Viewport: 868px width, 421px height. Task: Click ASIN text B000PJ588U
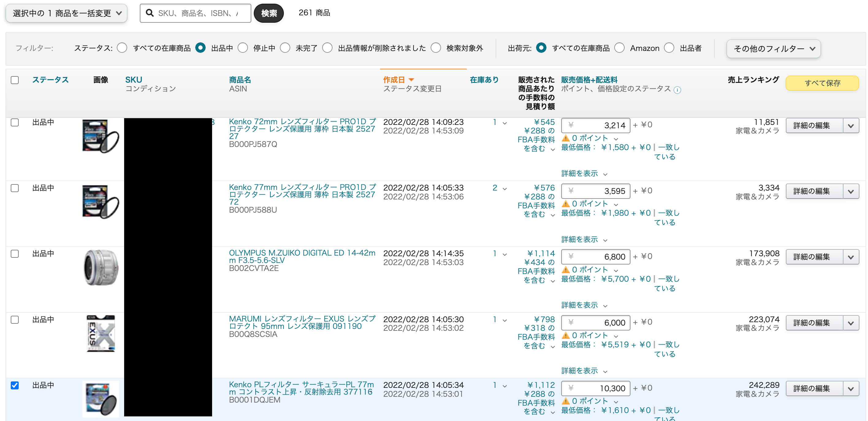(x=253, y=210)
